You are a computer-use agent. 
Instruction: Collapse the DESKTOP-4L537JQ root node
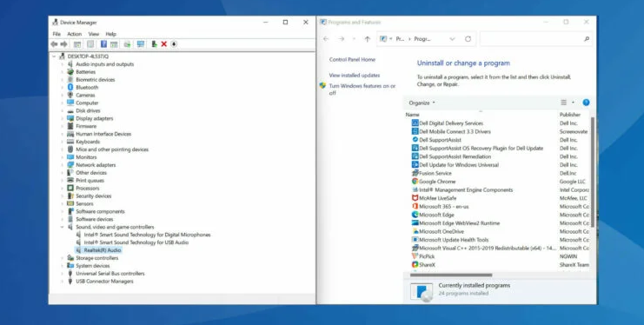pyautogui.click(x=54, y=56)
